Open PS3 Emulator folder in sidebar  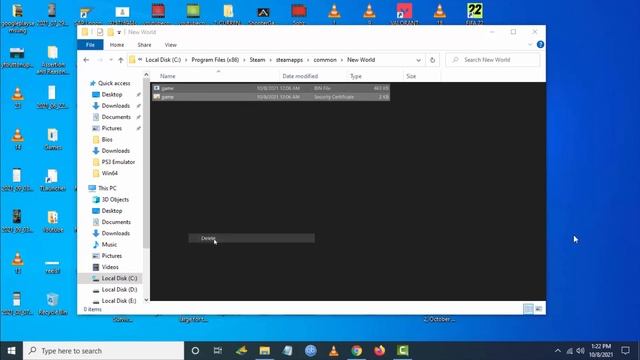click(x=118, y=162)
